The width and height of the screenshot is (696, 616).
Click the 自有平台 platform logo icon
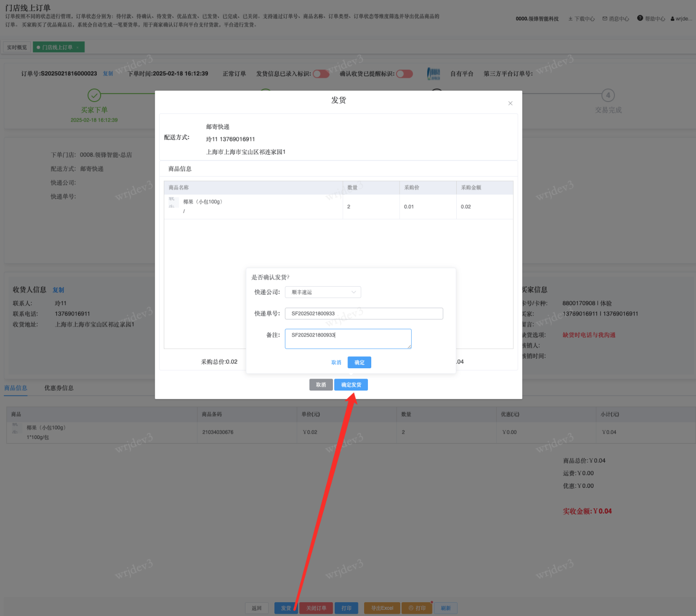pos(433,74)
